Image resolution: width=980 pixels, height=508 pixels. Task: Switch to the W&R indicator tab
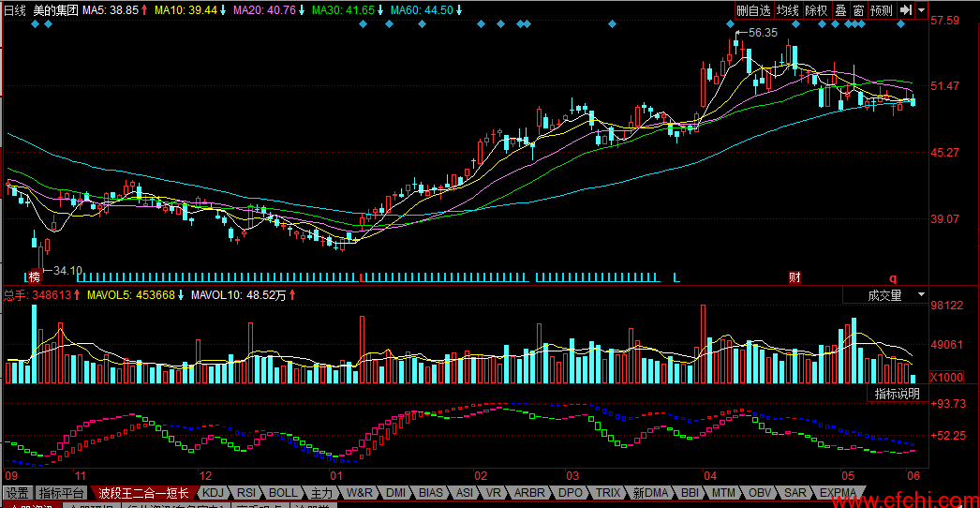click(x=360, y=492)
